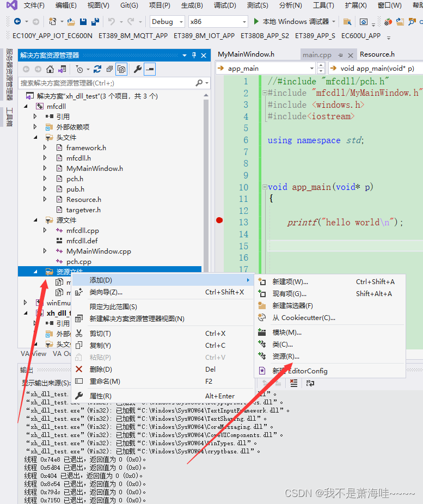Switch to the Resource.h tab

click(377, 54)
